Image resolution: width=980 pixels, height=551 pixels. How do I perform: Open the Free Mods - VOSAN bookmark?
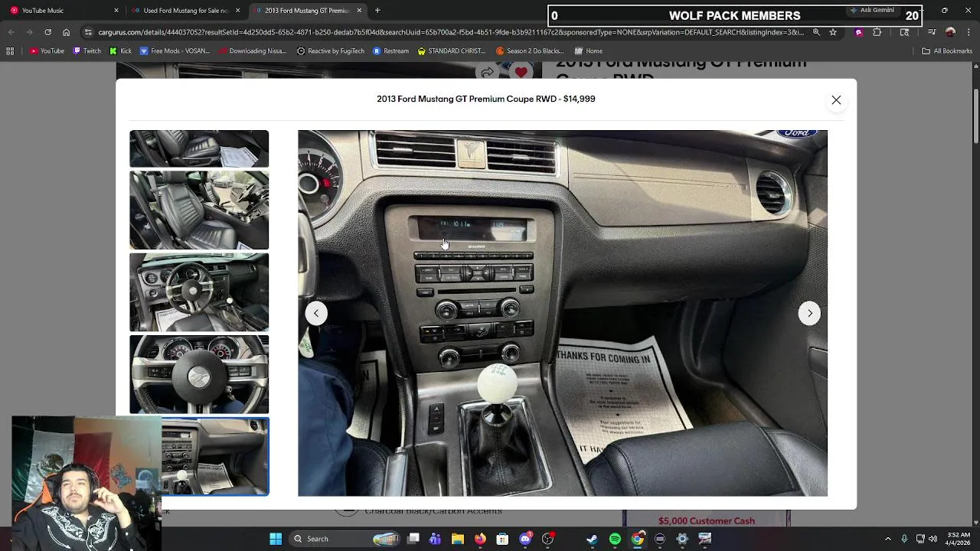click(x=175, y=51)
